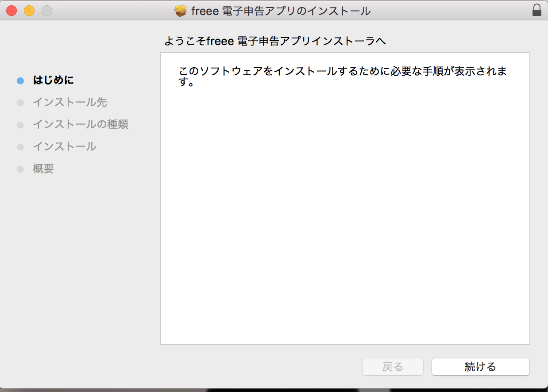Click the 続ける (Continue) button

click(480, 367)
